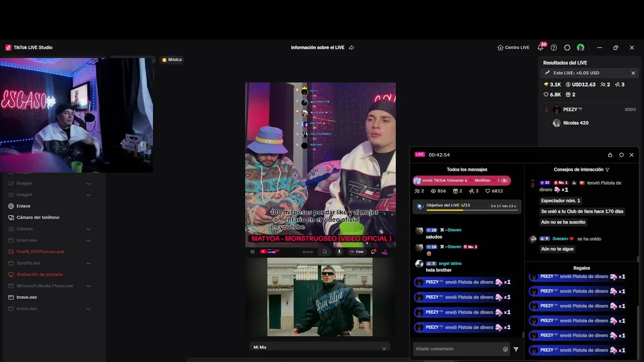This screenshot has height=362, width=644.
Task: Click the Aún no se ha suscrito tag
Action: pyautogui.click(x=563, y=222)
